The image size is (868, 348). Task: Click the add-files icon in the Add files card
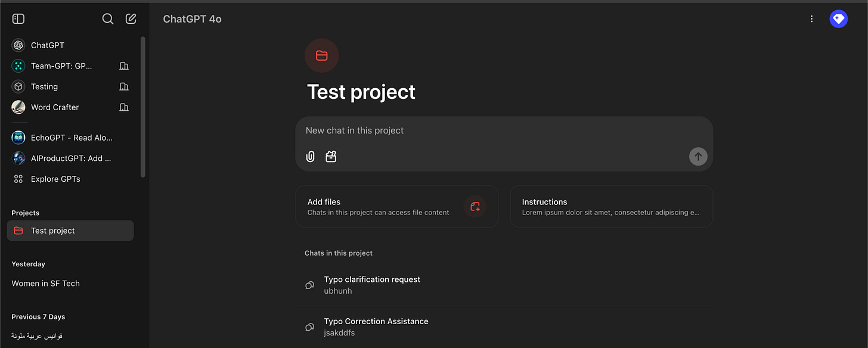point(475,206)
